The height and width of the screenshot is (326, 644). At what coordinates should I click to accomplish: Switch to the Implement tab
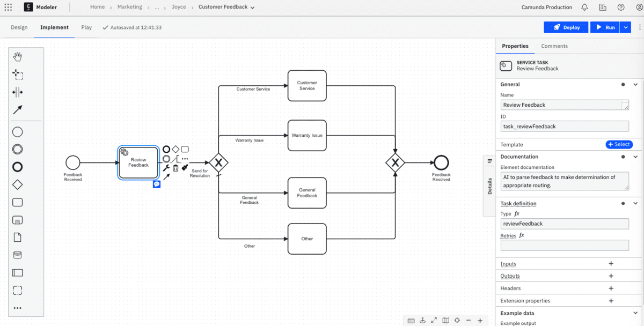(54, 27)
